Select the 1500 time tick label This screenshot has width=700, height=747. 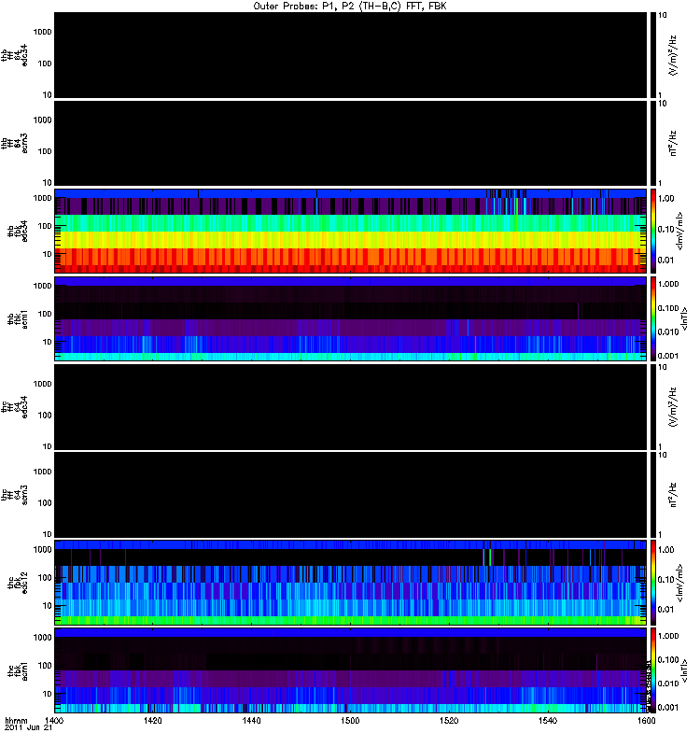pos(350,723)
